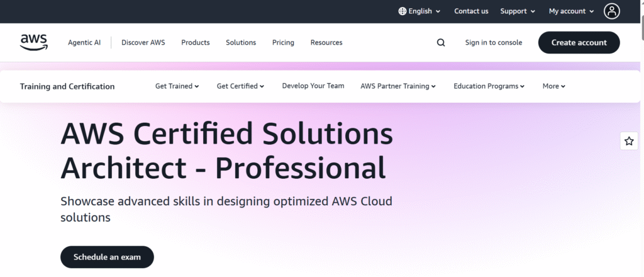Open the Support dropdown menu
Screen dimensions: 644x277
(x=518, y=11)
